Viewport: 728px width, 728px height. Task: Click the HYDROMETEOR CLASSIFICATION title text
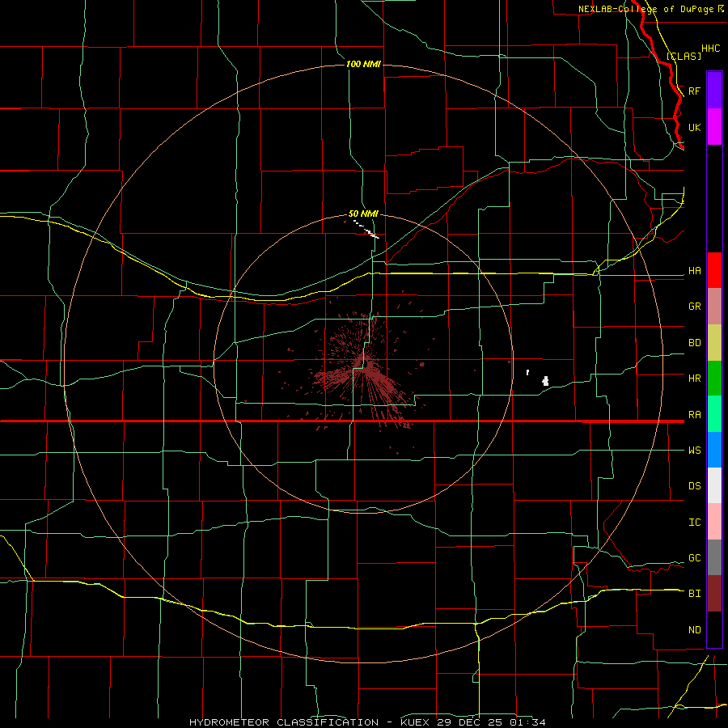[284, 722]
